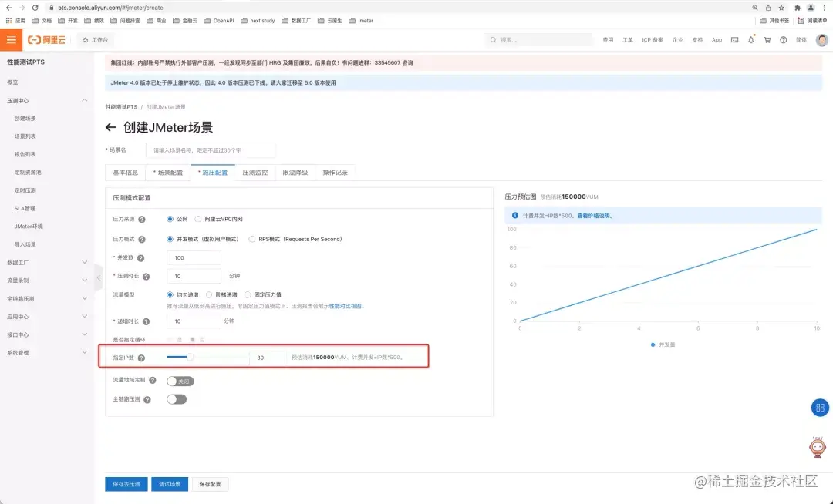Click the 场景名 input field
The image size is (833, 504).
pyautogui.click(x=211, y=150)
